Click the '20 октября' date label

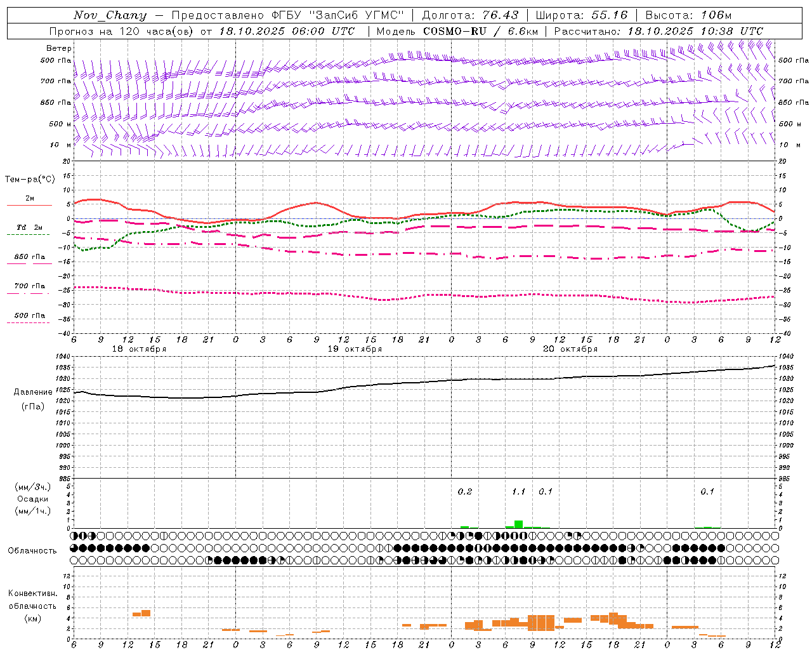[x=571, y=349]
